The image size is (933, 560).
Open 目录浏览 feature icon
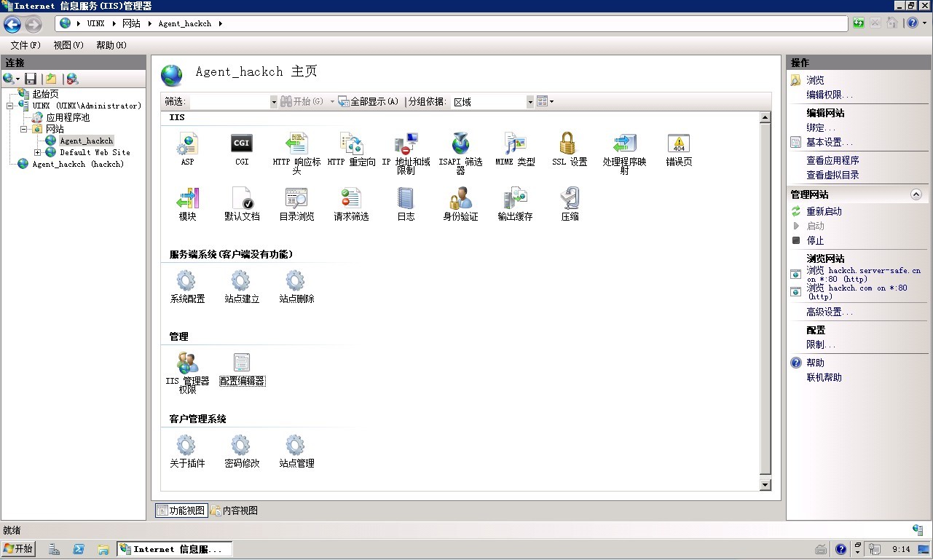point(296,198)
